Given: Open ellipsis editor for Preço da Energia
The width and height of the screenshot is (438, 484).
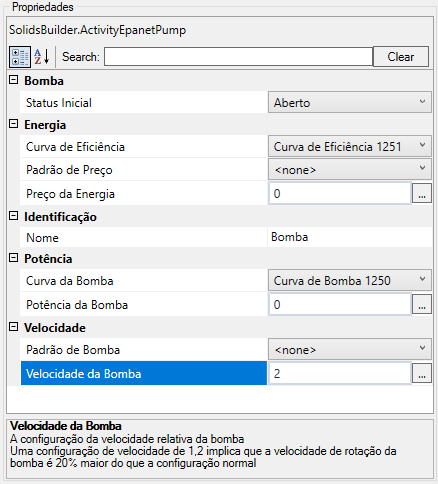Looking at the screenshot, I should pyautogui.click(x=422, y=193).
